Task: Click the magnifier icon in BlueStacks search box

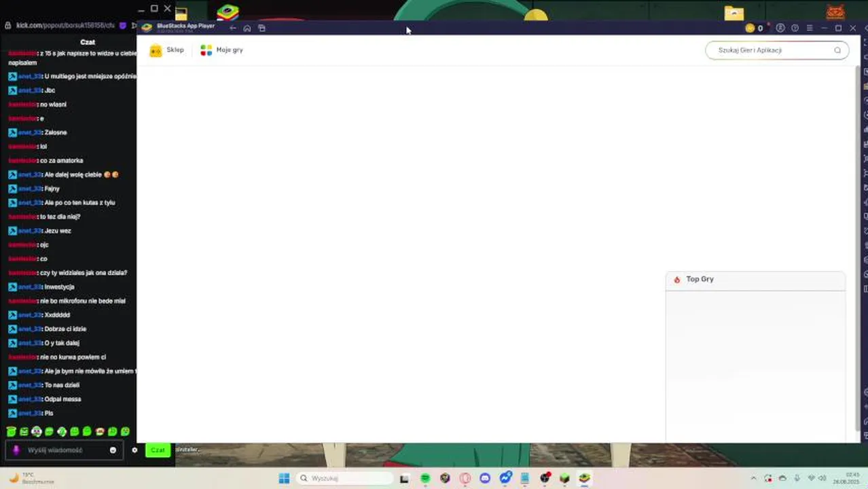Action: point(837,50)
